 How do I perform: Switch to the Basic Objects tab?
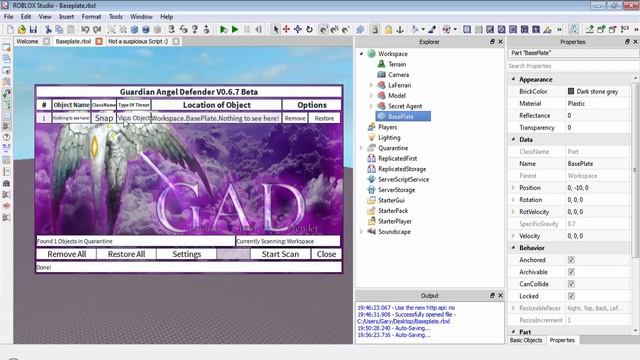526,340
